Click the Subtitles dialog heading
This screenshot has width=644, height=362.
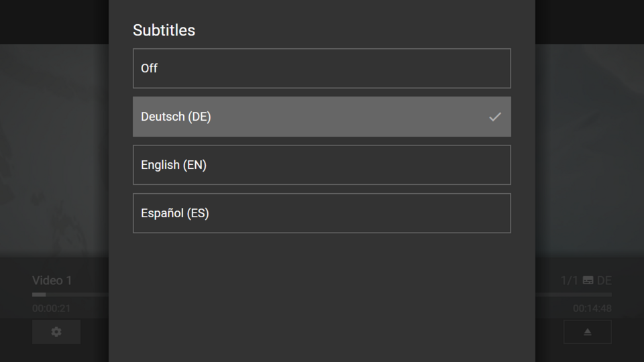point(164,30)
